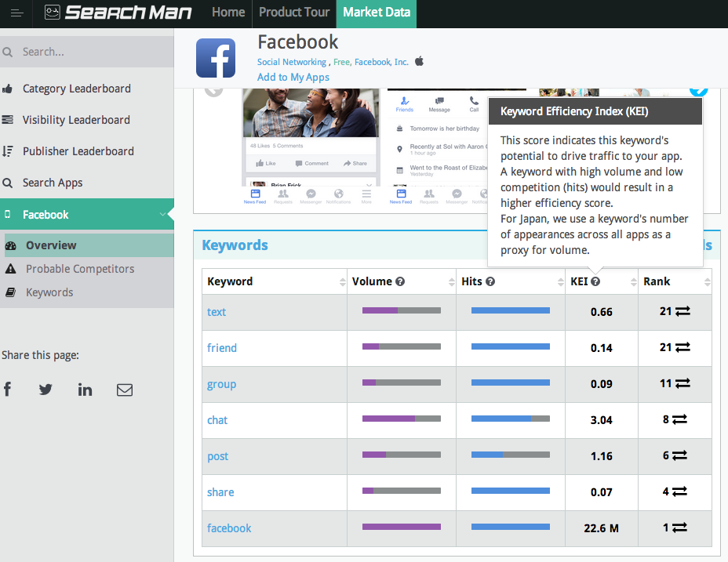Click rank change icon in 'text' row
Viewport: 728px width, 562px height.
pyautogui.click(x=682, y=311)
